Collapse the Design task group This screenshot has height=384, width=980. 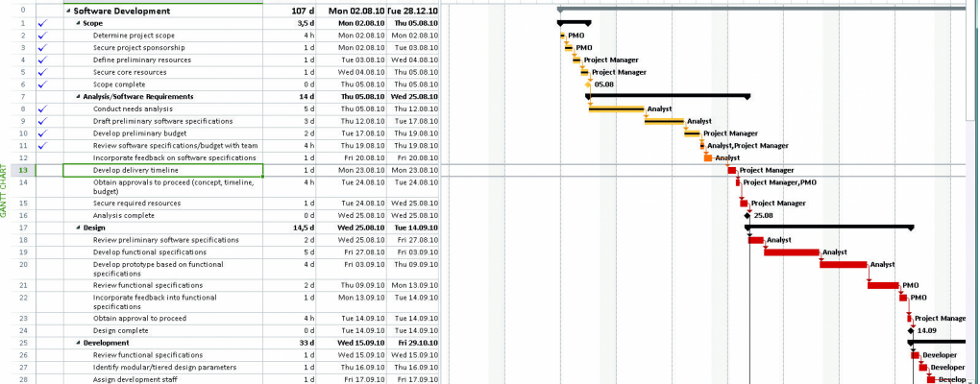tap(79, 228)
